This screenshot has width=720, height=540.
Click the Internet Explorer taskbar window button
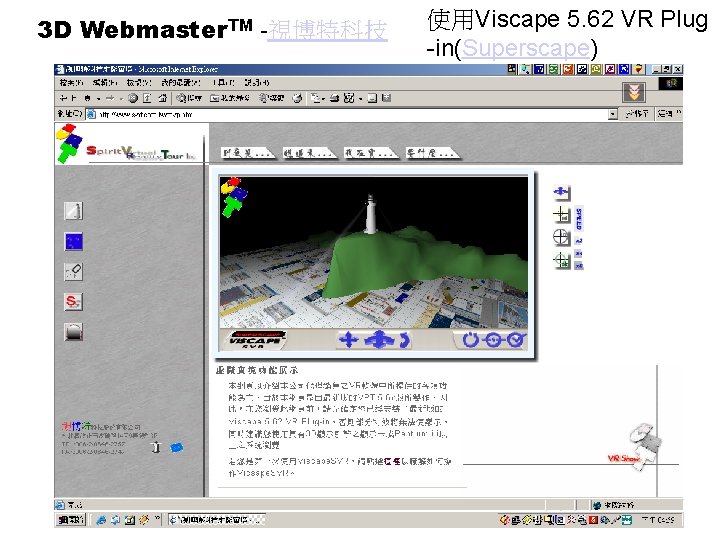(x=216, y=520)
